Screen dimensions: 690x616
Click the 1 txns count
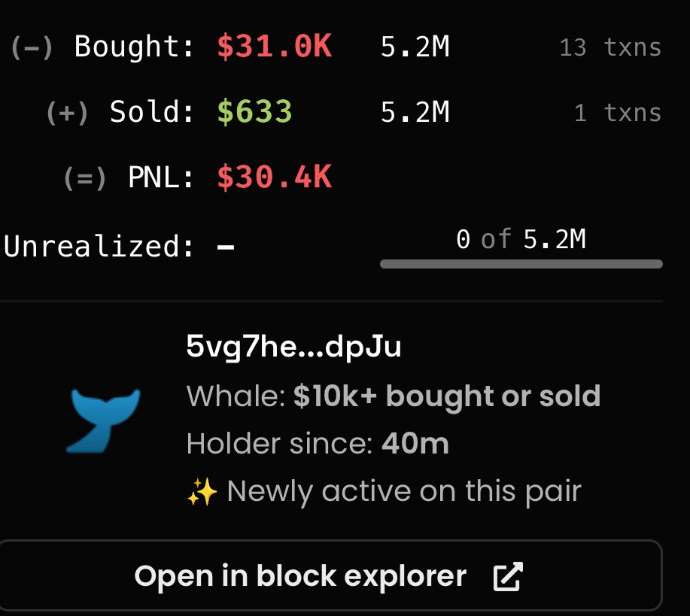point(618,113)
